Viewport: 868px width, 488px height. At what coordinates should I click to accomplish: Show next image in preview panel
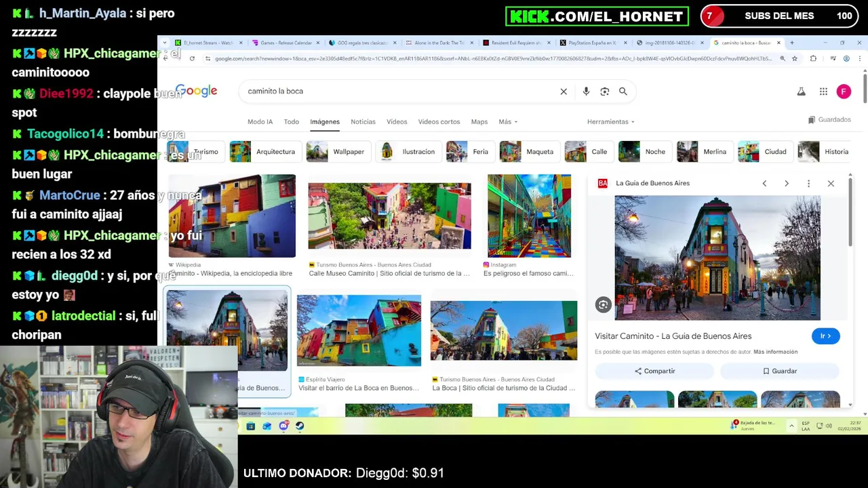pos(787,184)
